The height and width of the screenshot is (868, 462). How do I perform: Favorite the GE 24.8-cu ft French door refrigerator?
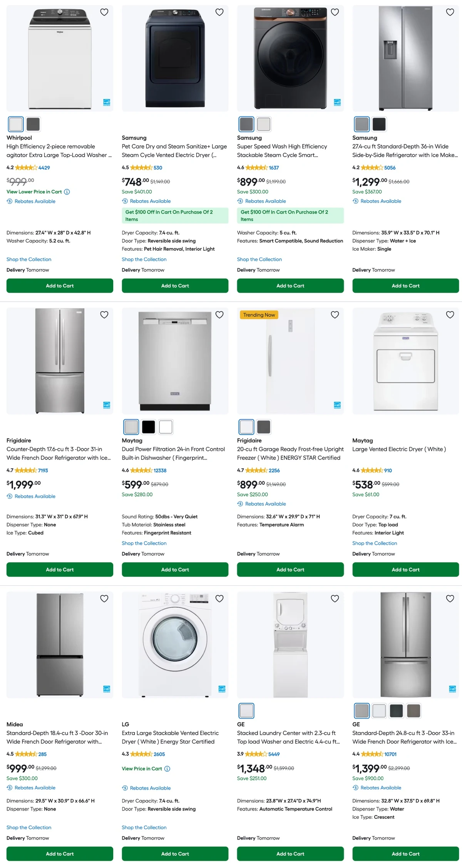click(x=450, y=599)
